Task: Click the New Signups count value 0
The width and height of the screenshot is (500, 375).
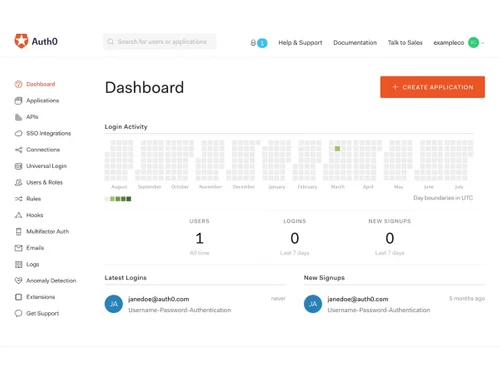Action: click(390, 238)
